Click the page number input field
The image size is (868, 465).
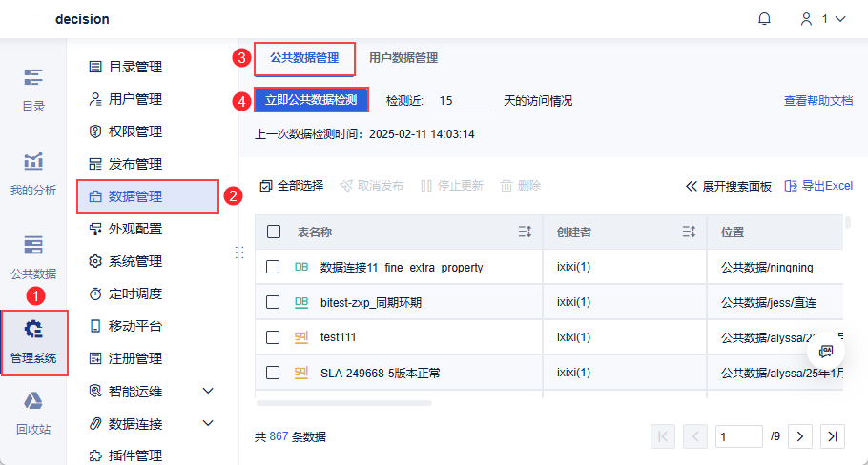click(739, 436)
